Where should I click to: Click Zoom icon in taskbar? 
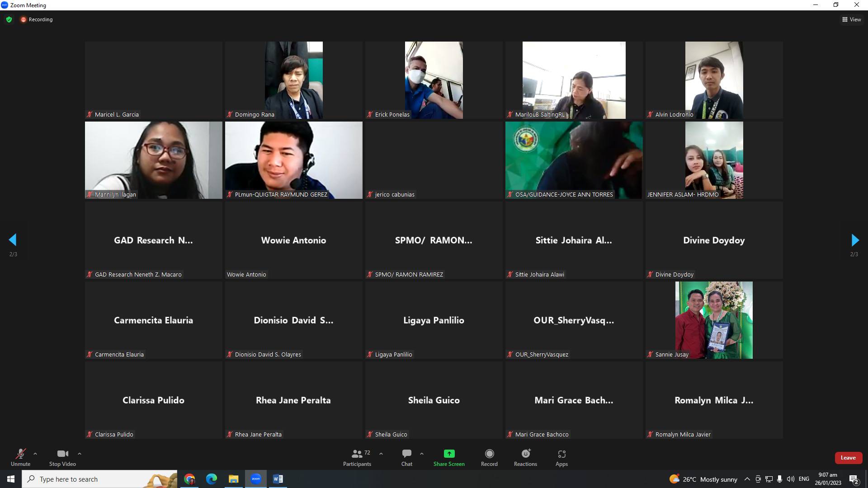pos(255,479)
